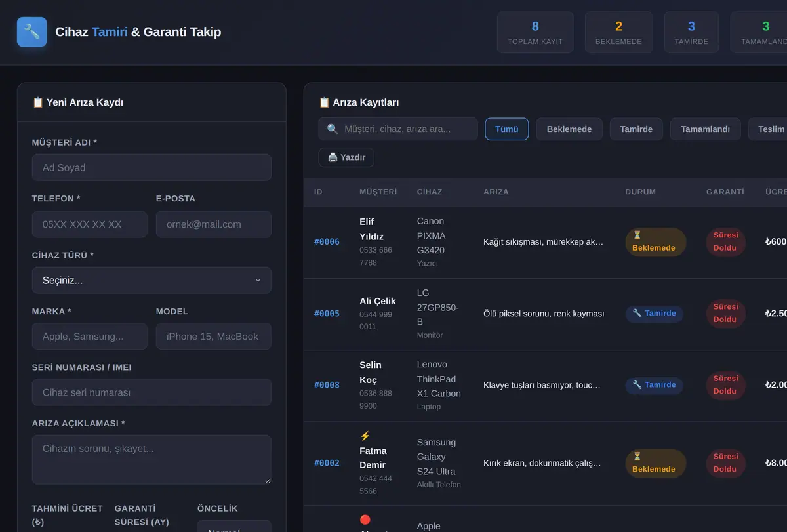Image resolution: width=787 pixels, height=532 pixels.
Task: Click the Marka input field
Action: click(89, 337)
